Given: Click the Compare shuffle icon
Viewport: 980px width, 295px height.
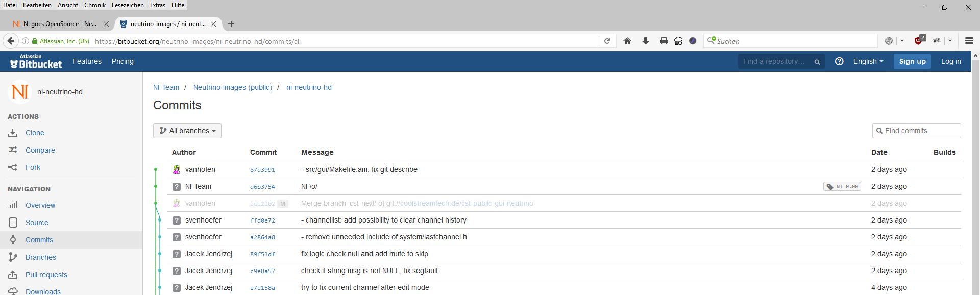Looking at the screenshot, I should [x=13, y=150].
